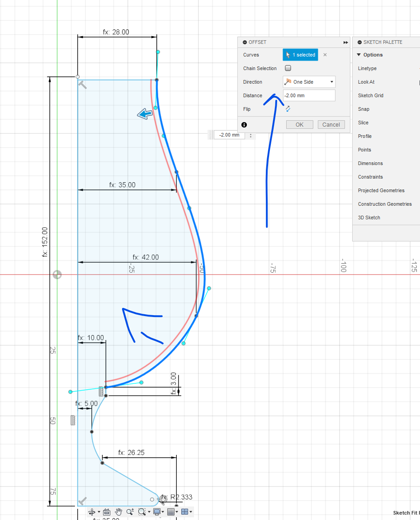The width and height of the screenshot is (420, 520).
Task: Open the Direction One Side dropdown
Action: click(309, 82)
